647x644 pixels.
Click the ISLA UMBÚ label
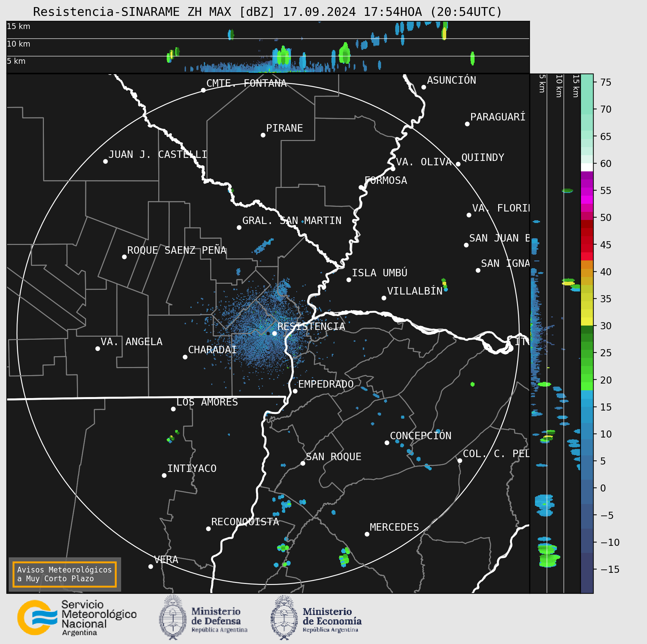tap(380, 273)
